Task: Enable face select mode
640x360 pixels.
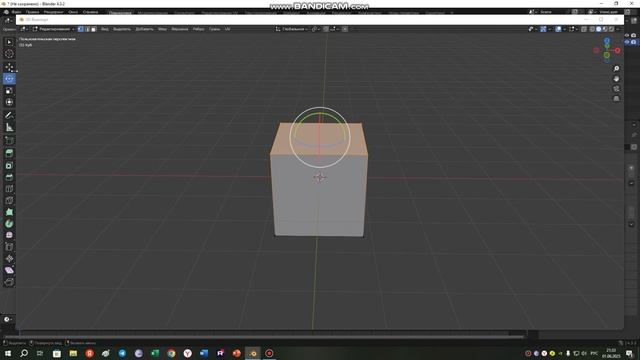Action: click(93, 29)
